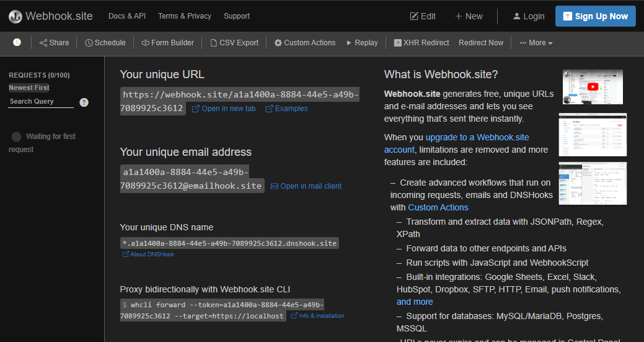Click the Webhook.site logo icon

[x=15, y=16]
